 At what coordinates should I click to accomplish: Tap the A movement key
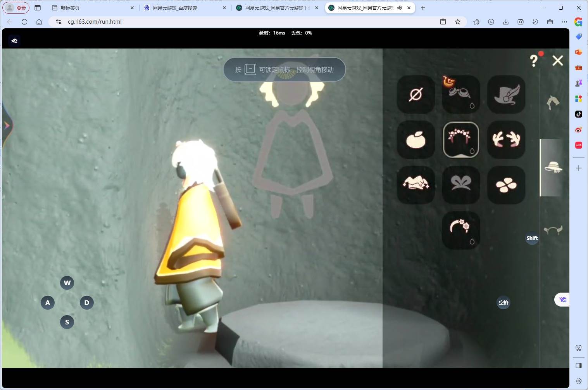tap(48, 303)
